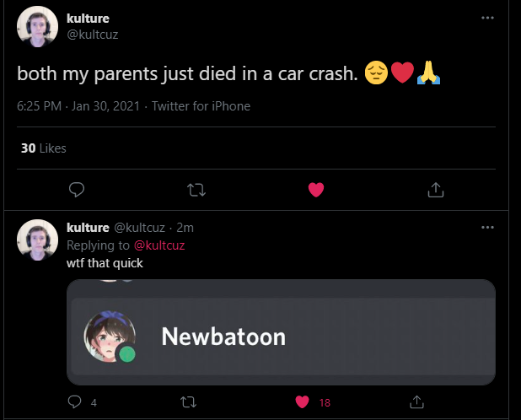
Task: Retweet the main tweet
Action: click(196, 190)
